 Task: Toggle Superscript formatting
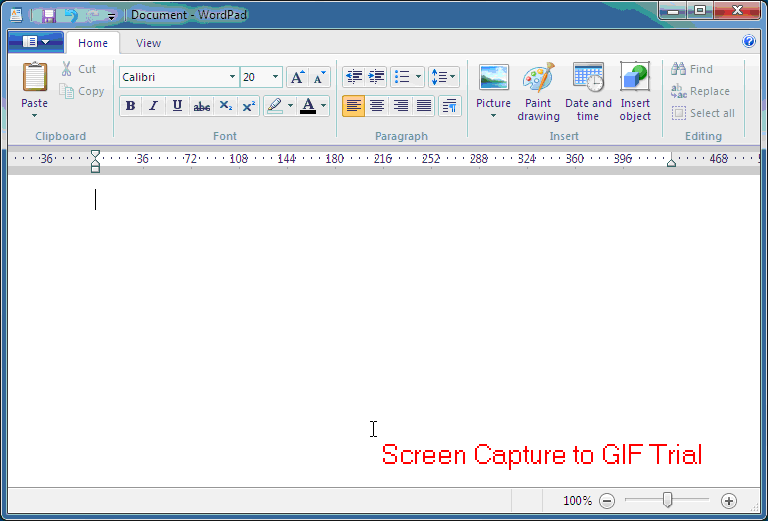(249, 106)
